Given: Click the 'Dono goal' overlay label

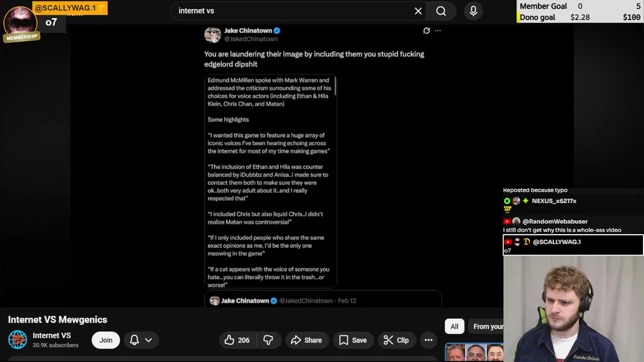Looking at the screenshot, I should click(x=537, y=17).
